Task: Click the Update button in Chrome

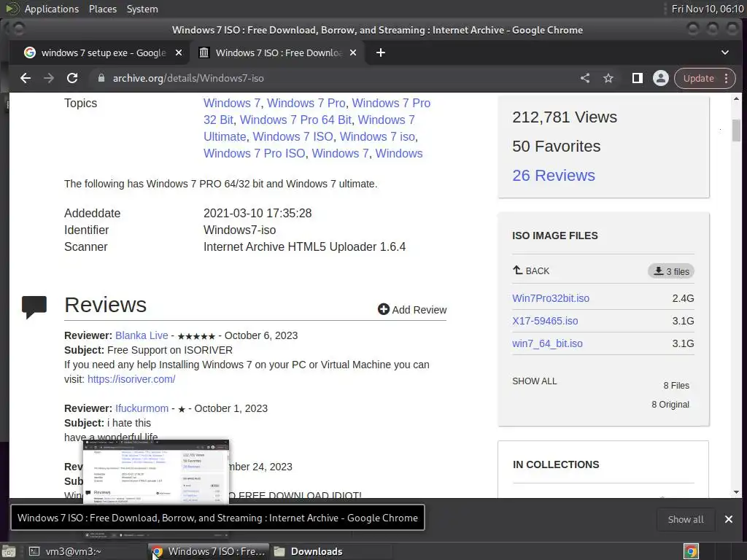Action: 699,78
